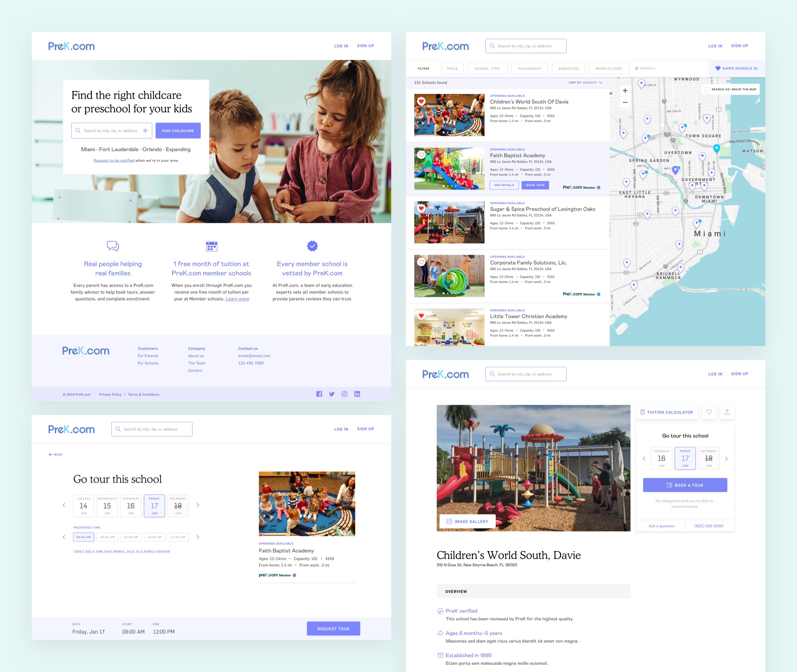Click the Facebook icon in footer

click(319, 394)
